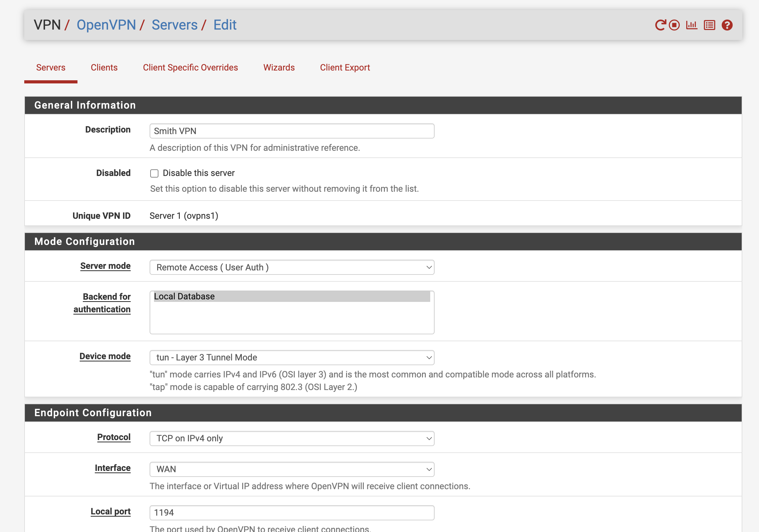Image resolution: width=759 pixels, height=532 pixels.
Task: Restart the OpenVPN service icon
Action: pos(660,25)
